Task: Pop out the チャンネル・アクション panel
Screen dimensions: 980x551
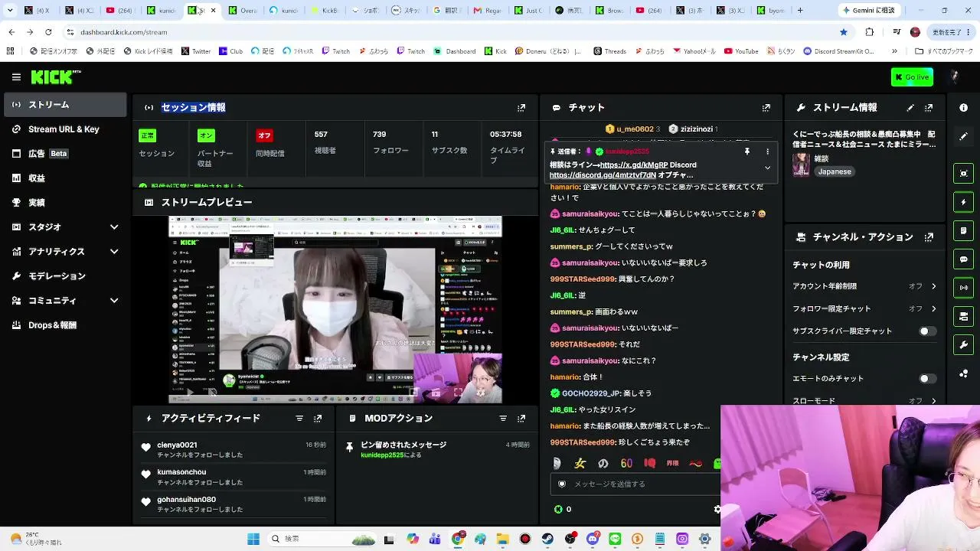Action: click(929, 237)
